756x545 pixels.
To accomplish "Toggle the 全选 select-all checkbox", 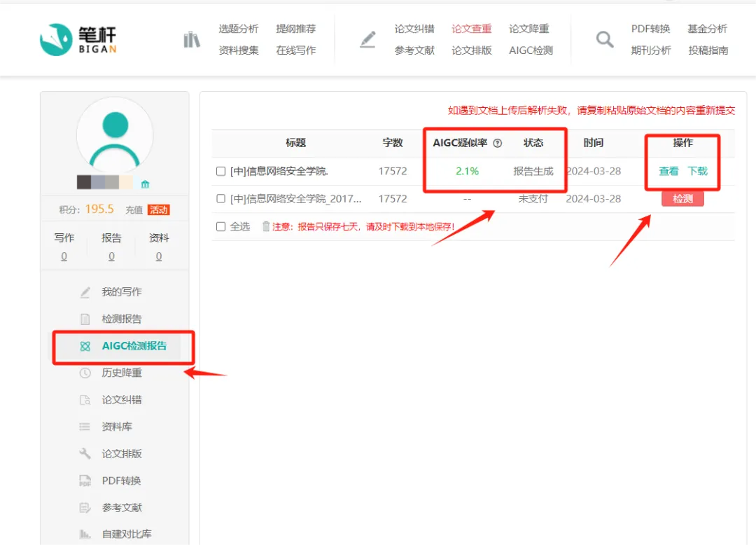I will click(221, 226).
